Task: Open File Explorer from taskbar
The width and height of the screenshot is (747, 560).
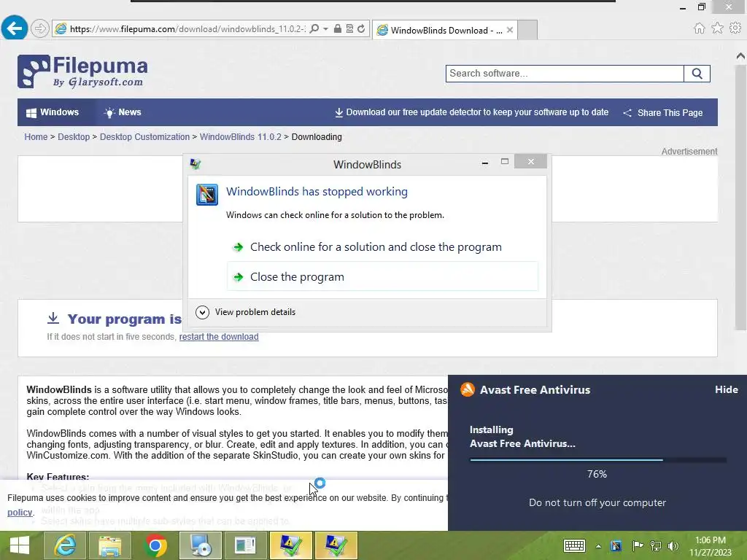Action: click(x=110, y=545)
